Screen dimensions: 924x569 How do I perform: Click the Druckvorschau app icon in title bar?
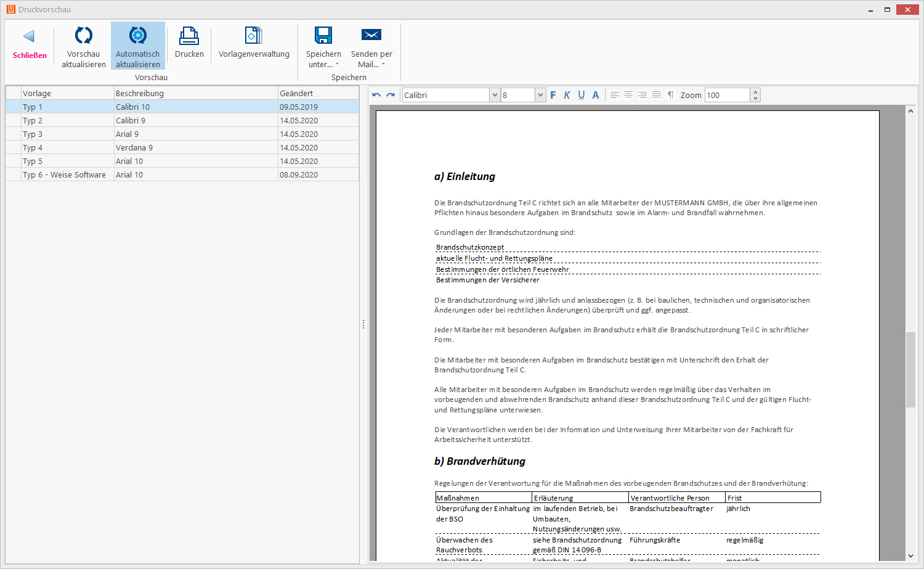pos(10,9)
